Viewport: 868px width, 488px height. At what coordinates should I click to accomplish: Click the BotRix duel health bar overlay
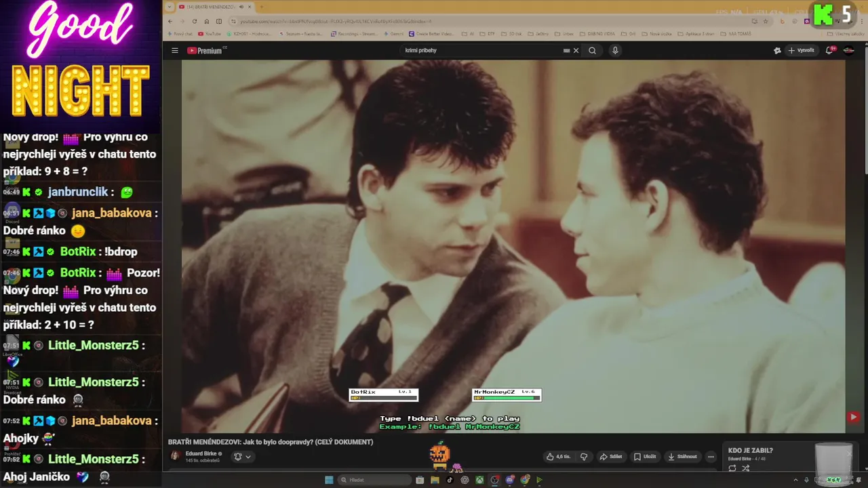coord(384,394)
